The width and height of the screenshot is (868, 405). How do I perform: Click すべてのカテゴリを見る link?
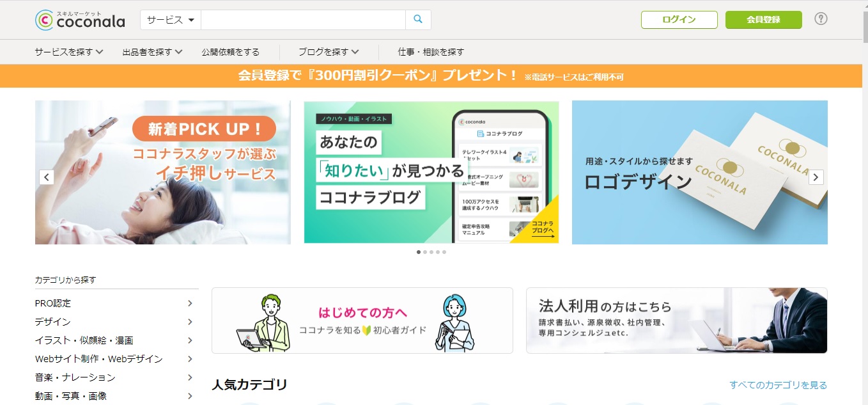779,385
